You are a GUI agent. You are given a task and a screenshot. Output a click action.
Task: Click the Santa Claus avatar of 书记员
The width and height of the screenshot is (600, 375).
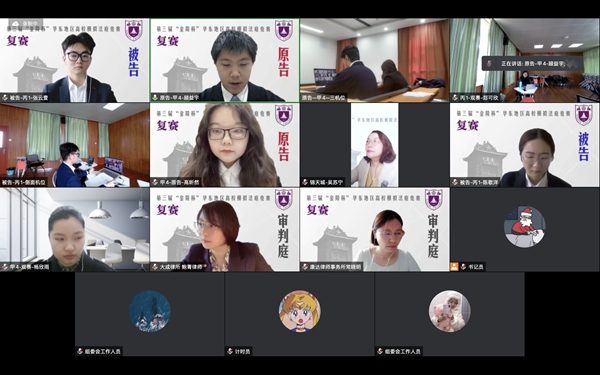(525, 227)
